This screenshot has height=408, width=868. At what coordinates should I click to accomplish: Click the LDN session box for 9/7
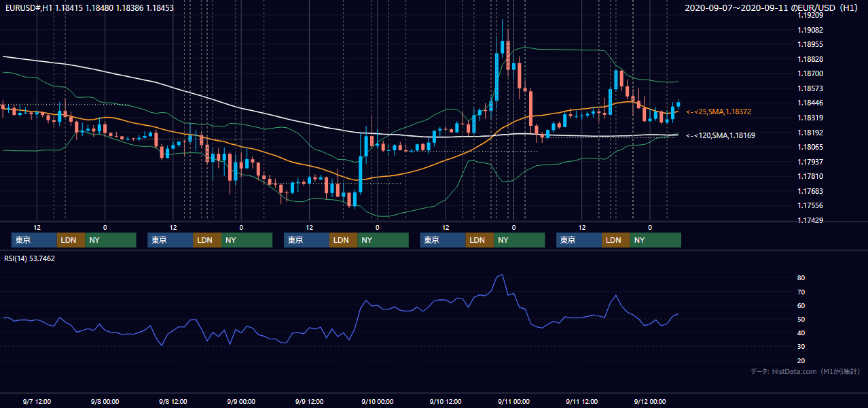coord(71,240)
